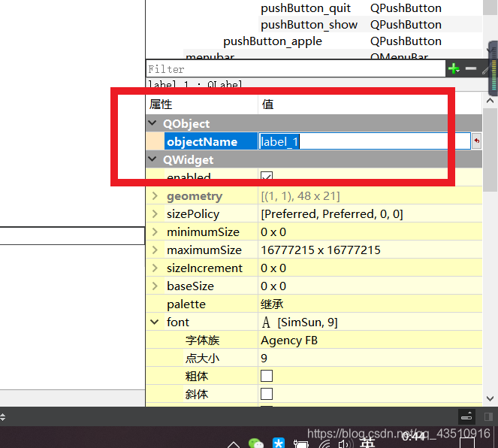Show hidden tray icons with the caret
Viewport: 498px width, 448px height.
(234, 444)
